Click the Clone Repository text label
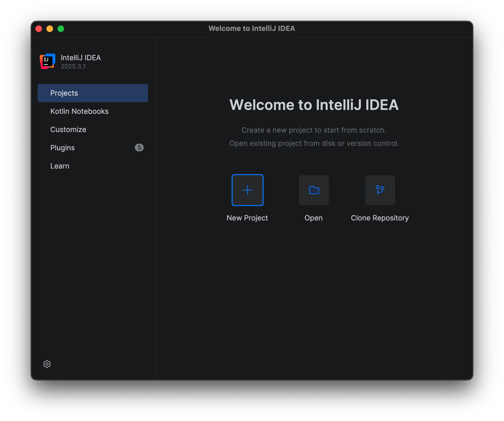This screenshot has width=504, height=421. tap(380, 218)
